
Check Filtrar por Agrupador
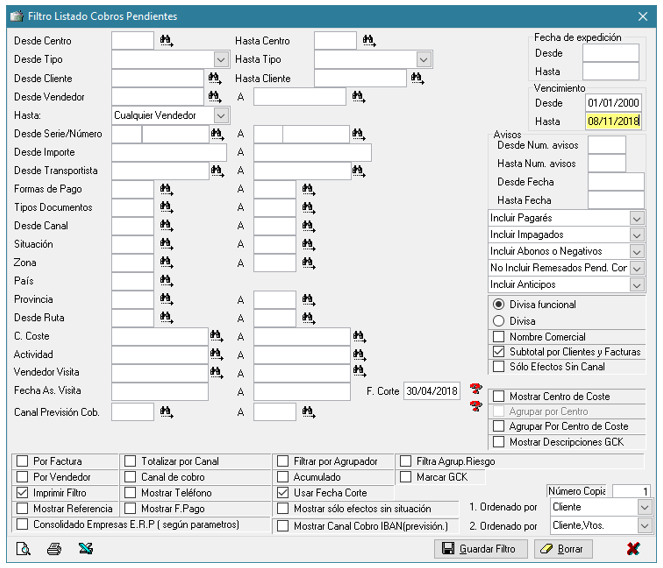coord(282,461)
